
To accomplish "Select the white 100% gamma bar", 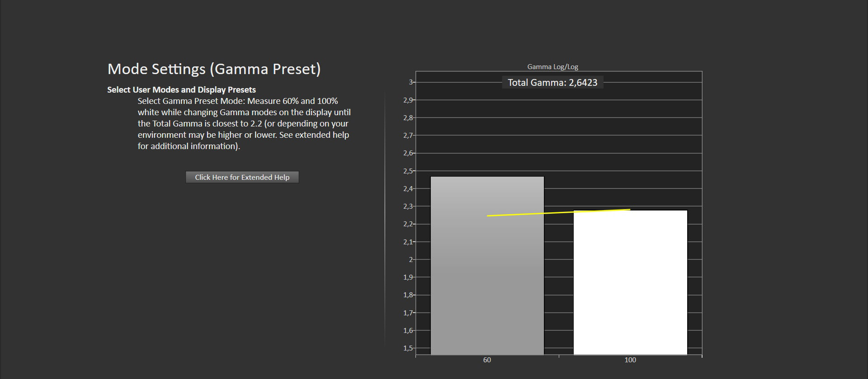I will 630,282.
